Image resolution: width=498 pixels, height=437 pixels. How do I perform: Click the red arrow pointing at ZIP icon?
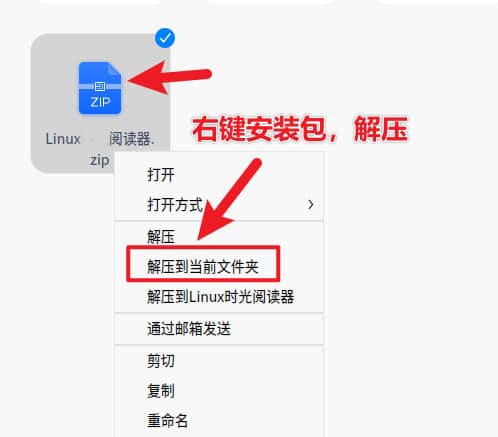coord(169,77)
